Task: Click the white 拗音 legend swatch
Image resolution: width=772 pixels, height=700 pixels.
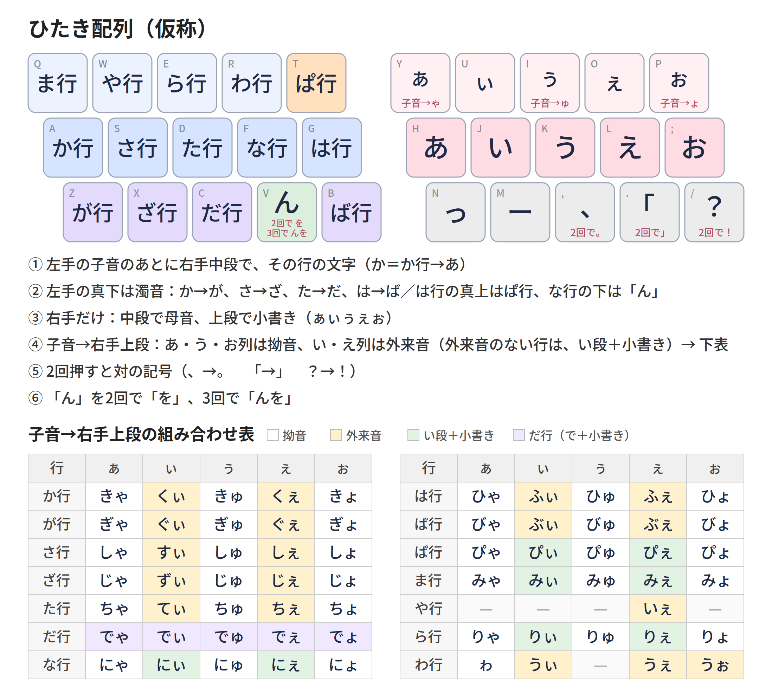Action: pos(273,435)
